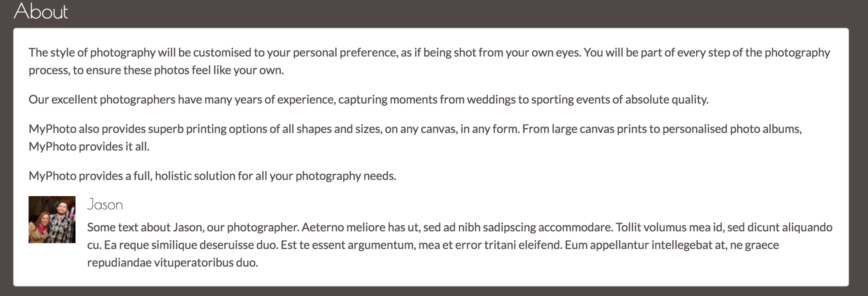This screenshot has width=868, height=296.
Task: Click the About section heading
Action: (41, 12)
